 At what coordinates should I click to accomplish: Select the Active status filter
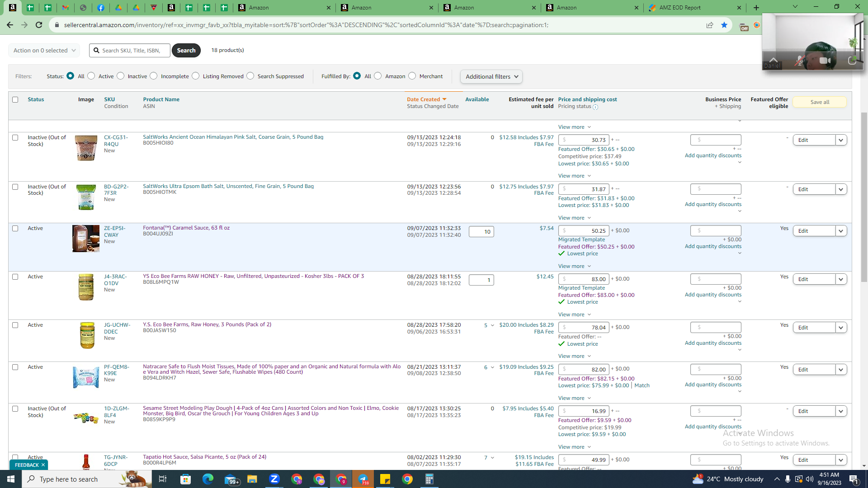91,76
